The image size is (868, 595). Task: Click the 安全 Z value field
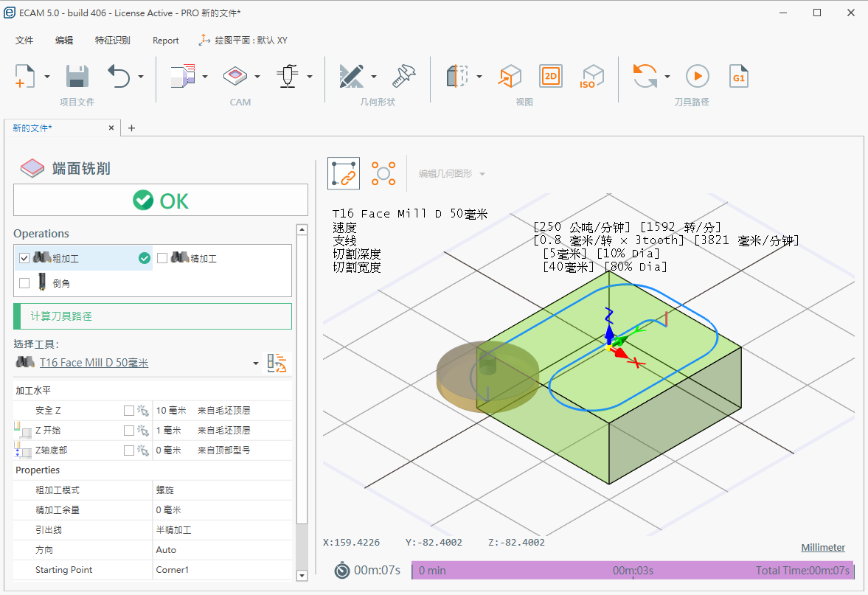[x=171, y=410]
